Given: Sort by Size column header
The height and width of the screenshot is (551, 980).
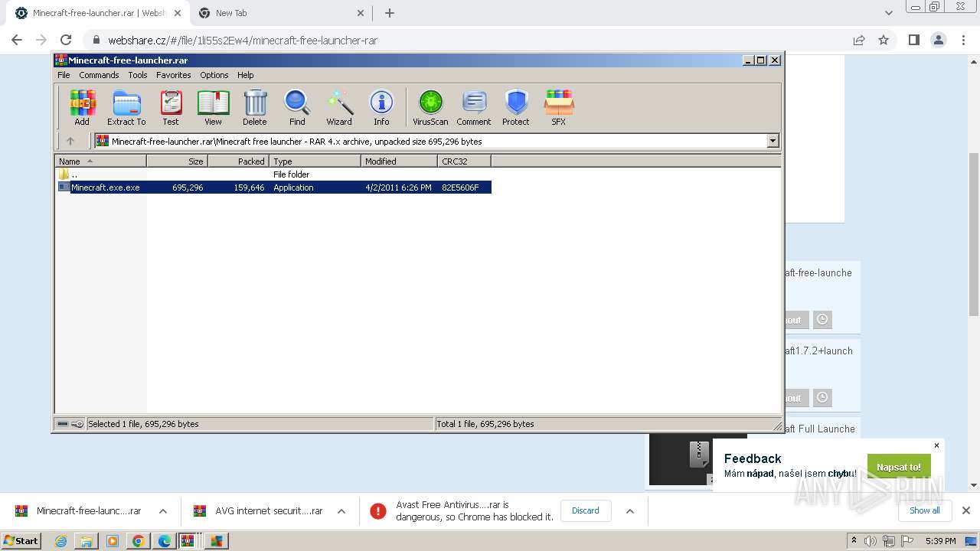Looking at the screenshot, I should 177,161.
